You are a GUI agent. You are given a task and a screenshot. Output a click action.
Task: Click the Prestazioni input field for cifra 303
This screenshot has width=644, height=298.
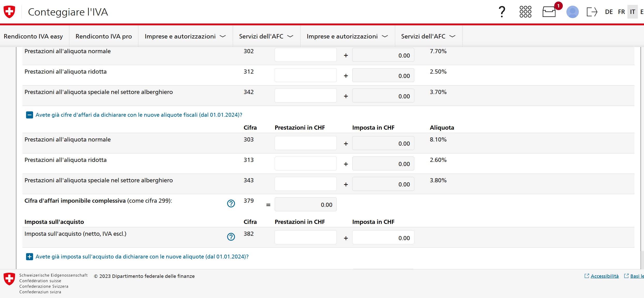click(305, 143)
